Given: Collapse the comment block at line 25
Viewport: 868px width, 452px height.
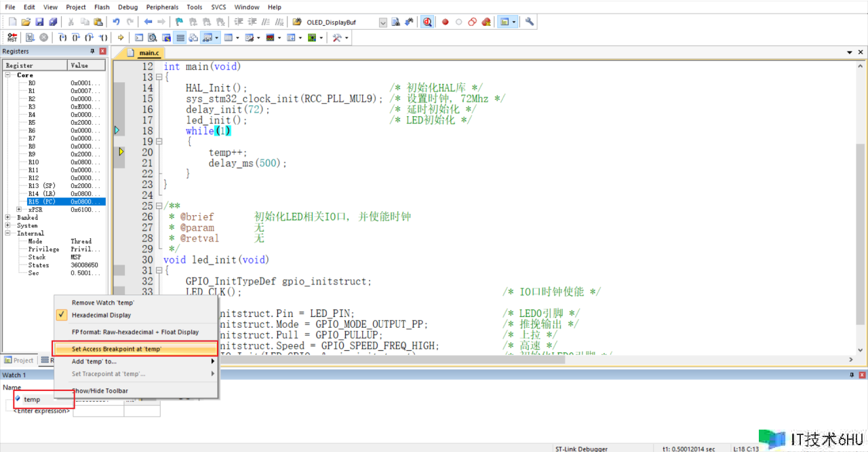Looking at the screenshot, I should [x=159, y=206].
